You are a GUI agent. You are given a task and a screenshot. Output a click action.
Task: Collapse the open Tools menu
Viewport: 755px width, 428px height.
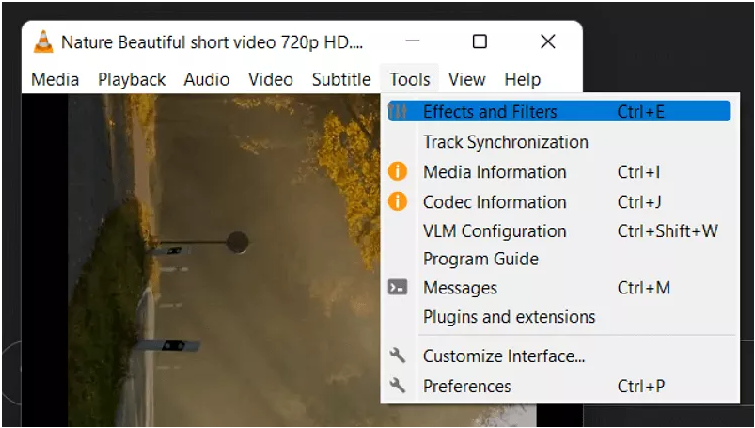coord(410,79)
